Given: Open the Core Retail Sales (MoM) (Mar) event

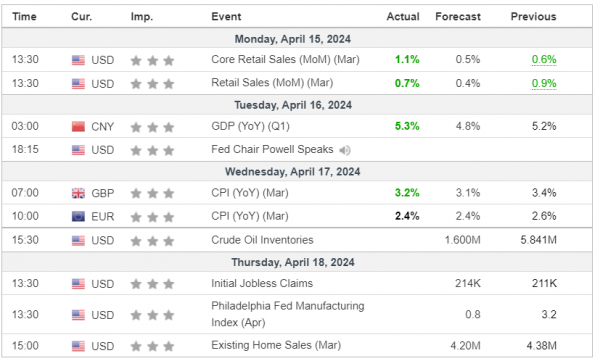Looking at the screenshot, I should pyautogui.click(x=285, y=60).
